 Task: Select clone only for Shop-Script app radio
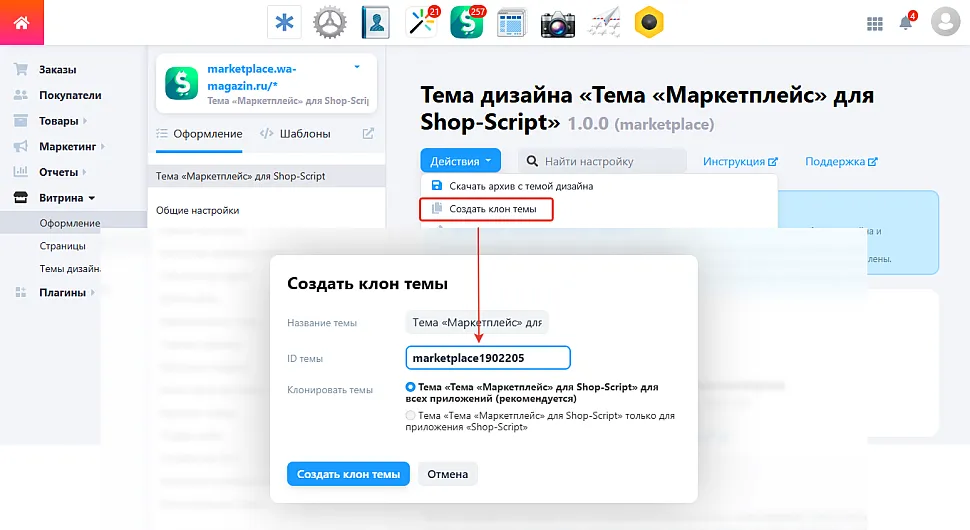410,416
